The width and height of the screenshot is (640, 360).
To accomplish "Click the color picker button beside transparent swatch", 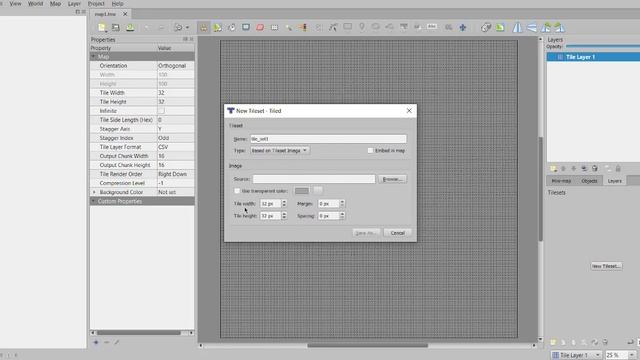I will point(318,190).
